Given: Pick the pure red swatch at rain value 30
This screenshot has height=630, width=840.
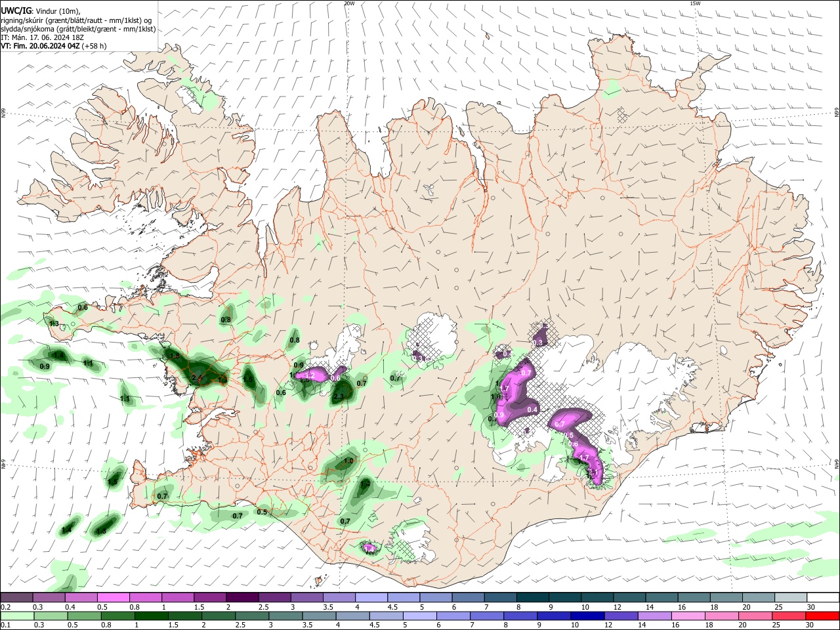Looking at the screenshot, I should (822, 616).
